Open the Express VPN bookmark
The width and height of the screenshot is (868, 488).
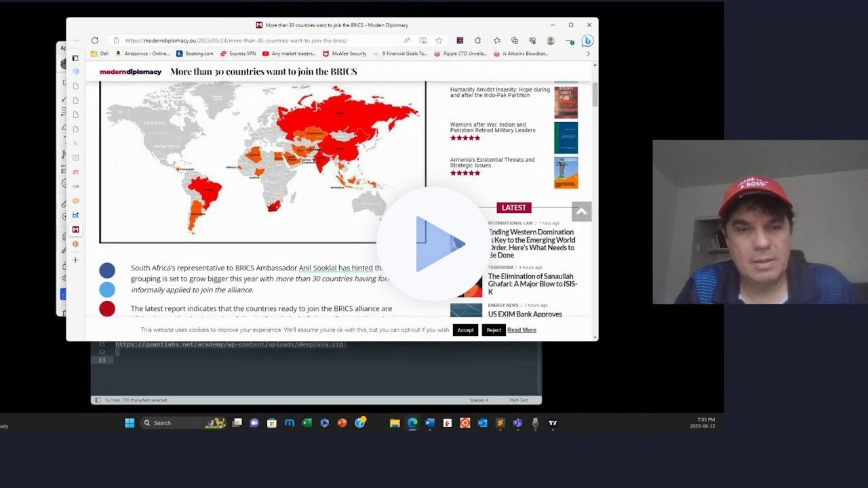(238, 54)
